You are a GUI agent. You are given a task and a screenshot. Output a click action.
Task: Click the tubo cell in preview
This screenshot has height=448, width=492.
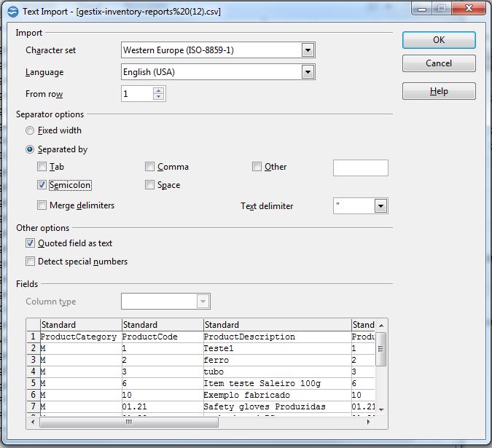point(278,372)
